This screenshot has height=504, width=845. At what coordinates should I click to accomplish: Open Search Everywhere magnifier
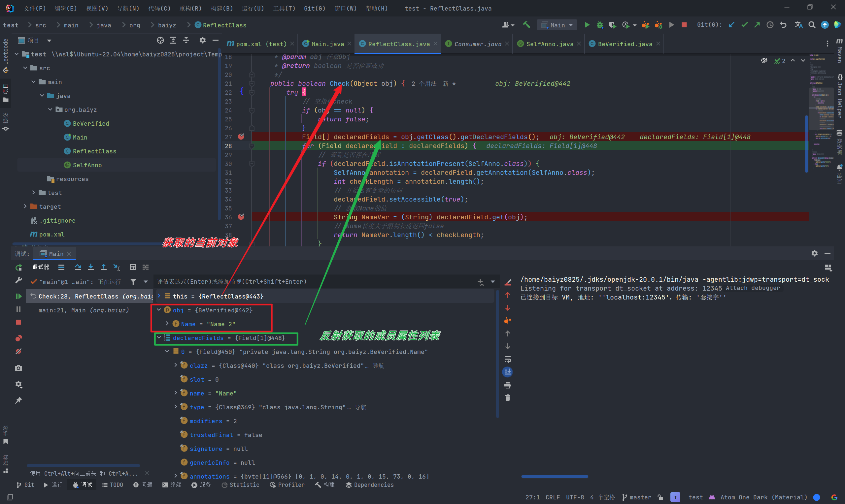[x=812, y=25]
